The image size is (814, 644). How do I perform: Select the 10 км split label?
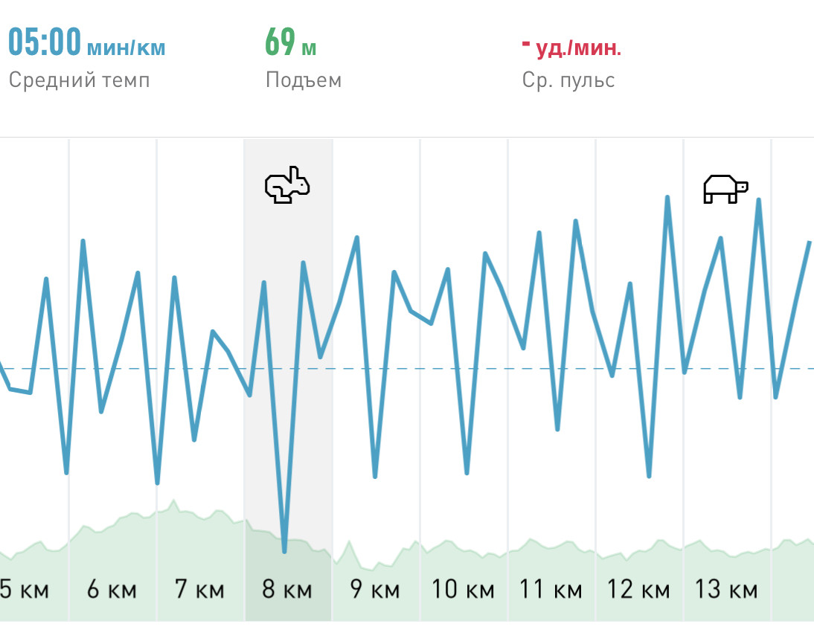click(x=463, y=590)
